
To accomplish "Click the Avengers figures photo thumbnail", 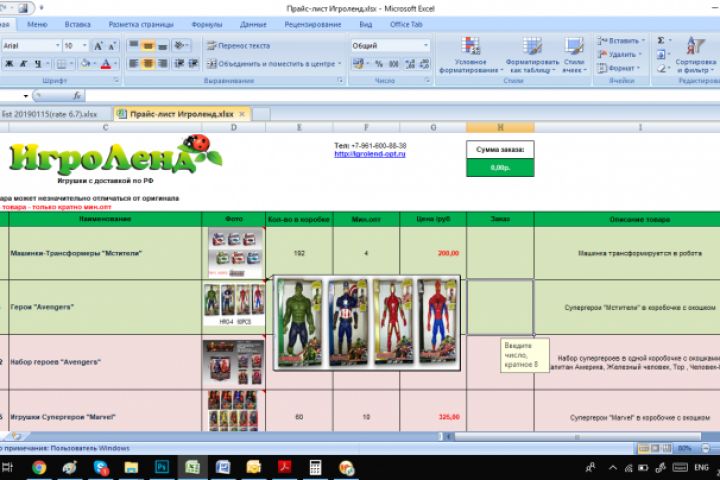I will click(234, 305).
